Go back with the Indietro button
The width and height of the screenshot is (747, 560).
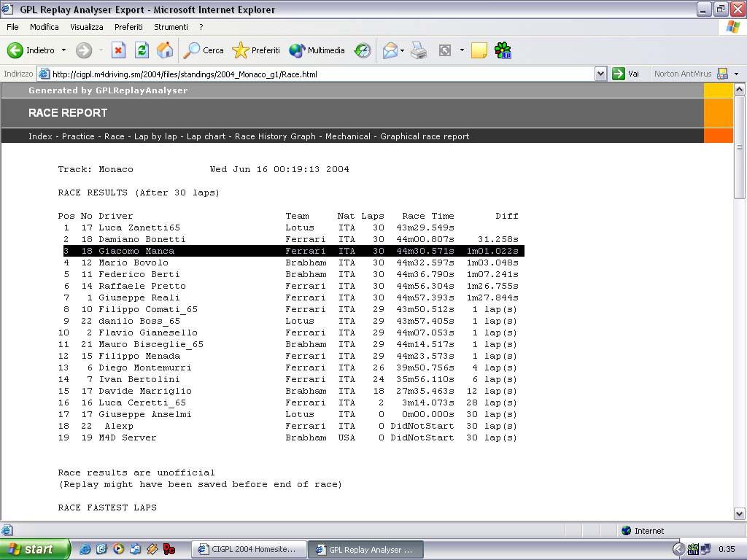pyautogui.click(x=31, y=50)
